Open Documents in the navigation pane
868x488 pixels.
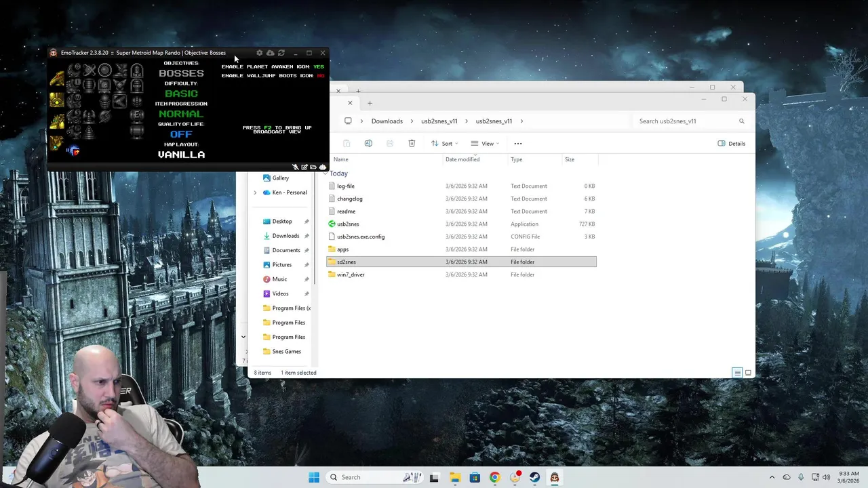tap(285, 250)
